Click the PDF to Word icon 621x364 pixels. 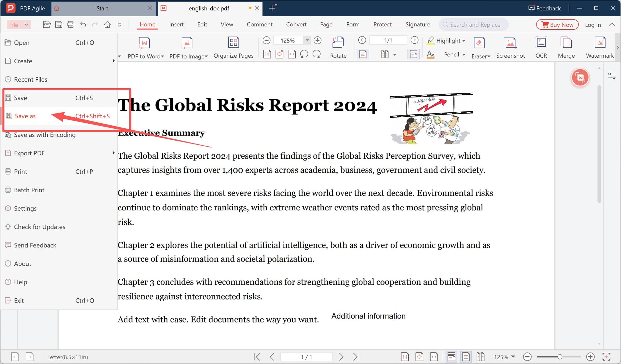point(144,43)
